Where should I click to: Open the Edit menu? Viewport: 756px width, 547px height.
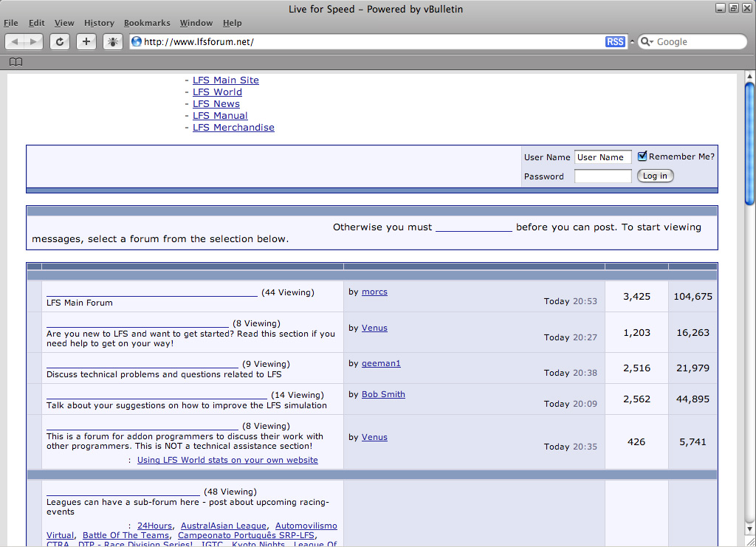coord(37,23)
